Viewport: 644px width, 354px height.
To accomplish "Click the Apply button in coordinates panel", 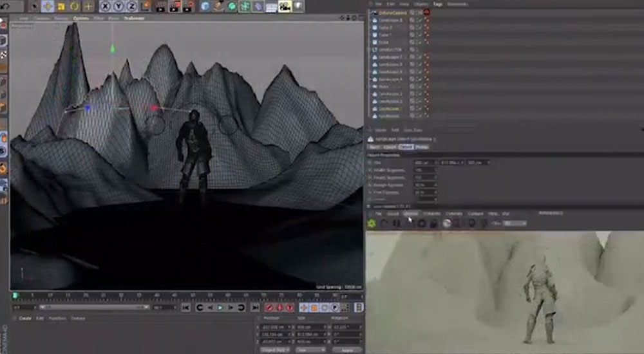I will click(x=347, y=349).
